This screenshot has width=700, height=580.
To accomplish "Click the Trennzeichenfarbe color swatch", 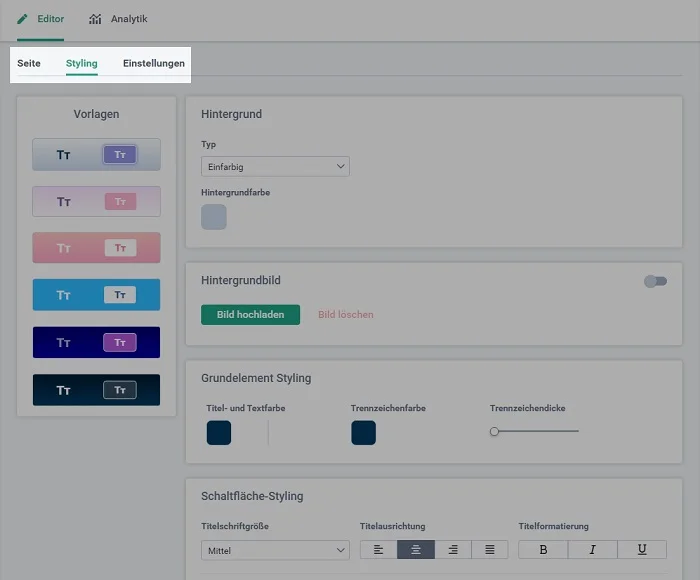I will click(x=363, y=433).
